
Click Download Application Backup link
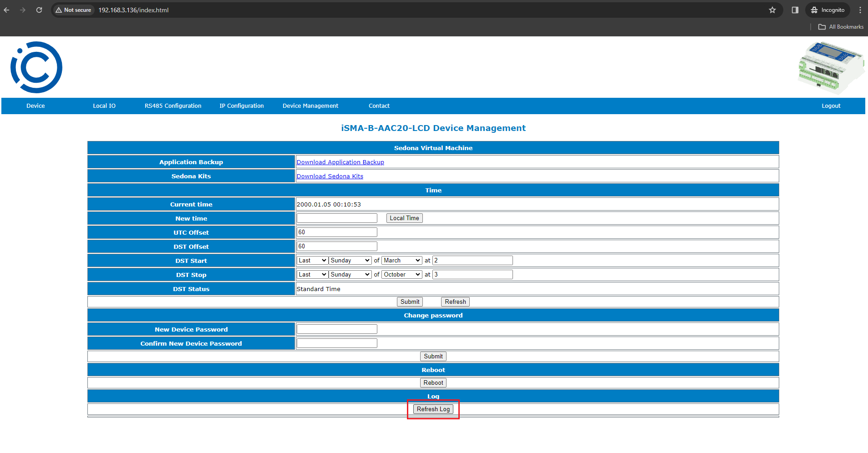pyautogui.click(x=340, y=162)
